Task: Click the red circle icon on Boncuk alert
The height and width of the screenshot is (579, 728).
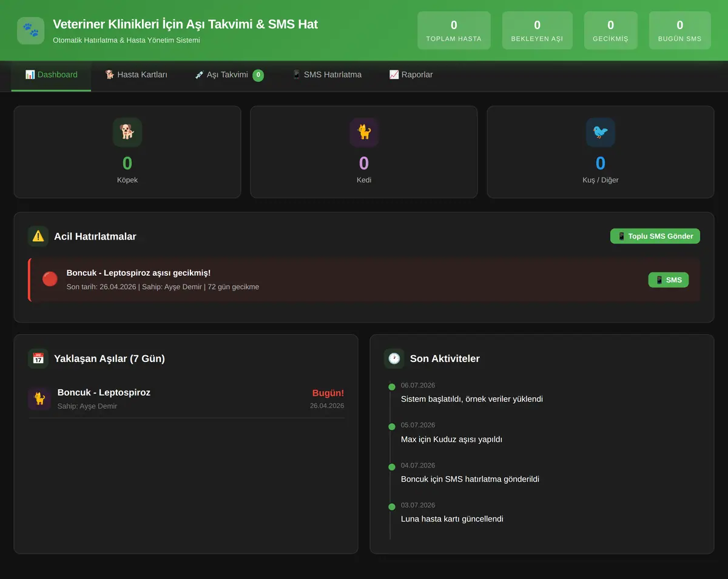Action: point(50,279)
